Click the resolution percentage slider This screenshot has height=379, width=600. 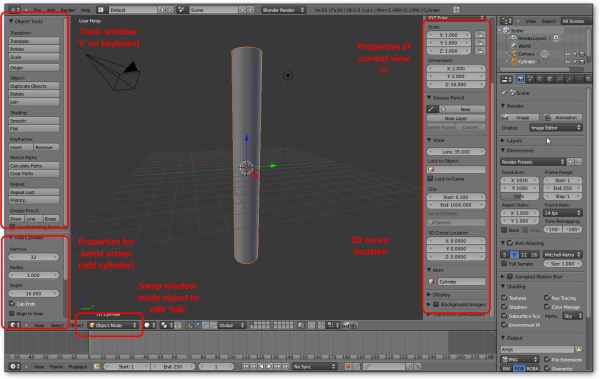tap(520, 197)
